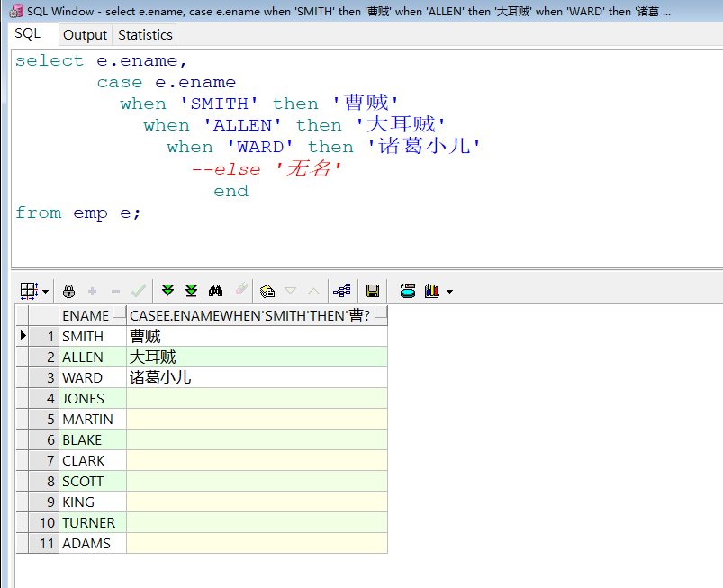Image resolution: width=723 pixels, height=588 pixels.
Task: Switch to the Statistics tab
Action: [145, 34]
